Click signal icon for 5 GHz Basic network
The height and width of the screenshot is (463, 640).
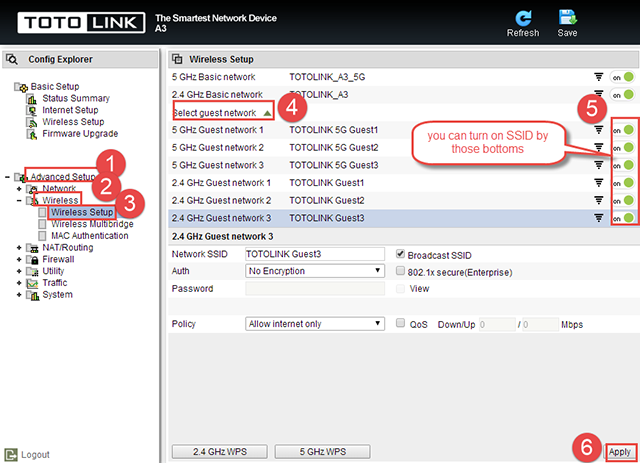(598, 76)
